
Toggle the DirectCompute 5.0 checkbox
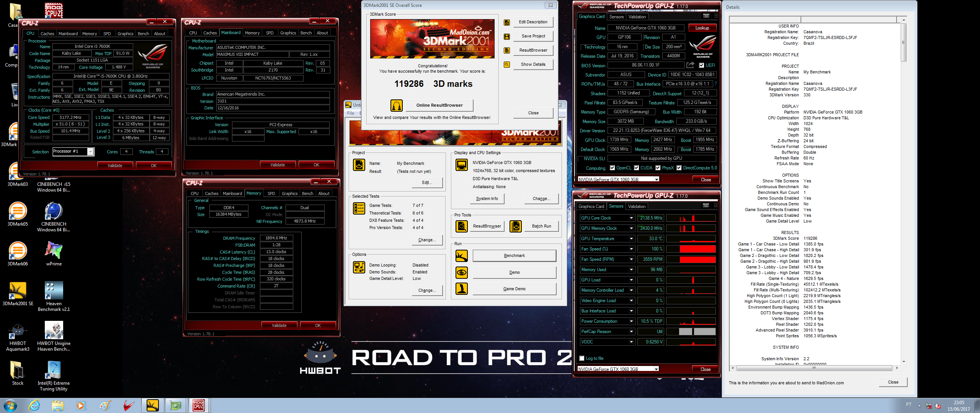coord(679,168)
